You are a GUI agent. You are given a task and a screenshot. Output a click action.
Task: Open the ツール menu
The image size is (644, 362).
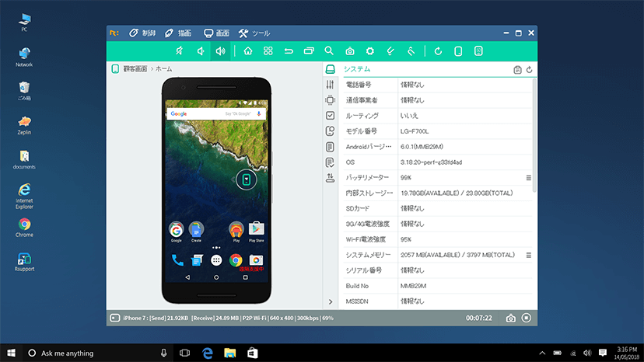tap(254, 33)
